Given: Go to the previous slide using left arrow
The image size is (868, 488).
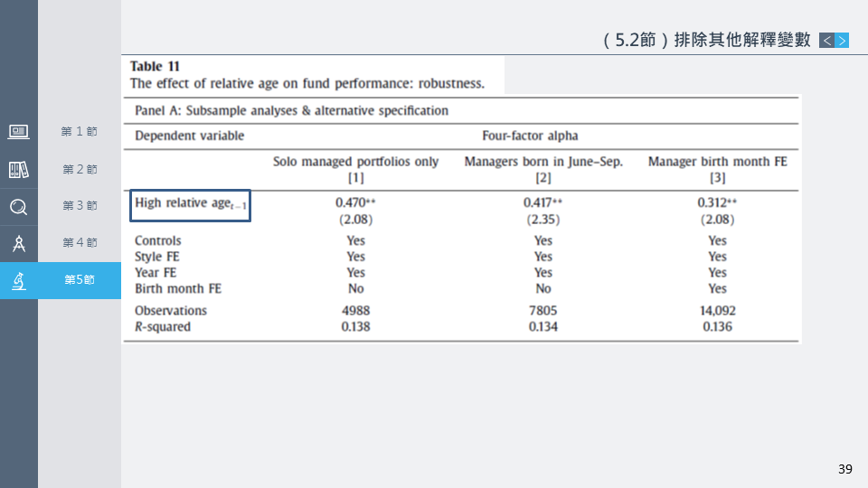Looking at the screenshot, I should [x=826, y=40].
